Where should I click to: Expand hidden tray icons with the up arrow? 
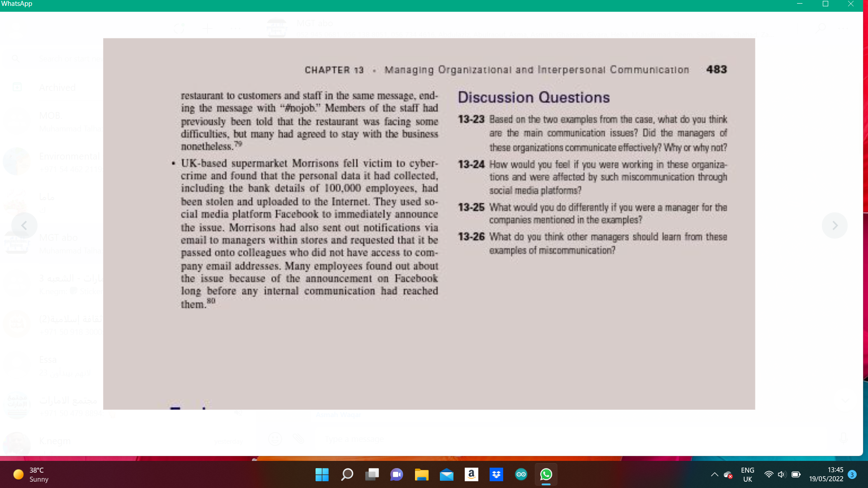[715, 474]
